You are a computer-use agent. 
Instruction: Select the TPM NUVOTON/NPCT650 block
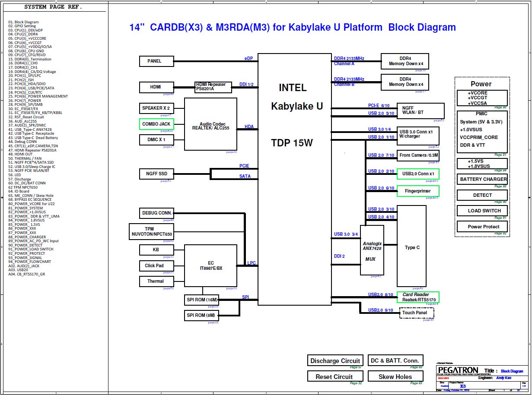(x=152, y=232)
